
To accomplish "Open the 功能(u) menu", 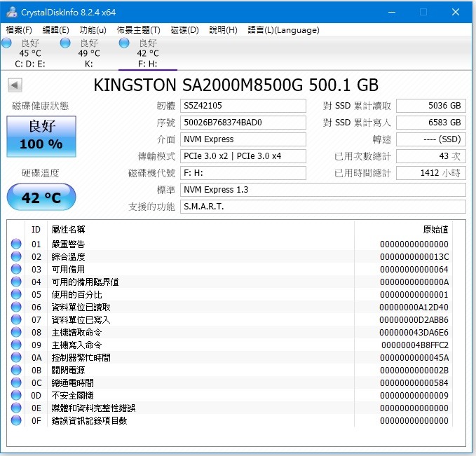I will (x=93, y=30).
